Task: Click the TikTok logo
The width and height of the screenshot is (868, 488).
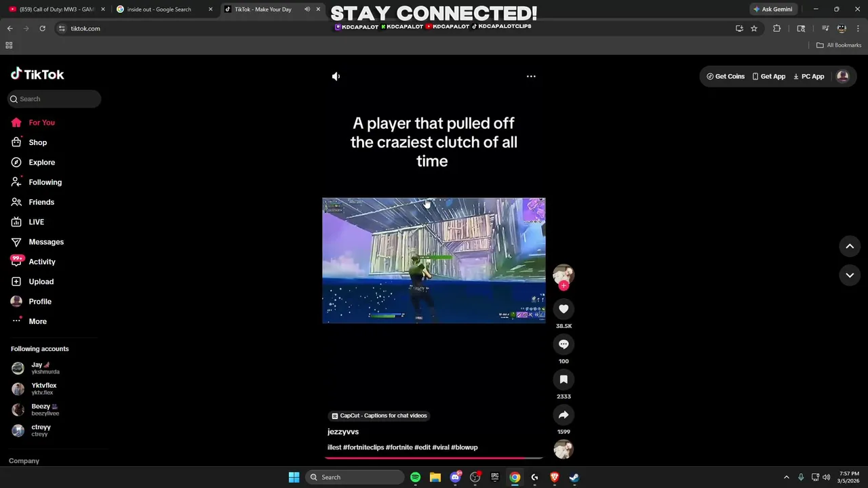Action: [x=37, y=75]
